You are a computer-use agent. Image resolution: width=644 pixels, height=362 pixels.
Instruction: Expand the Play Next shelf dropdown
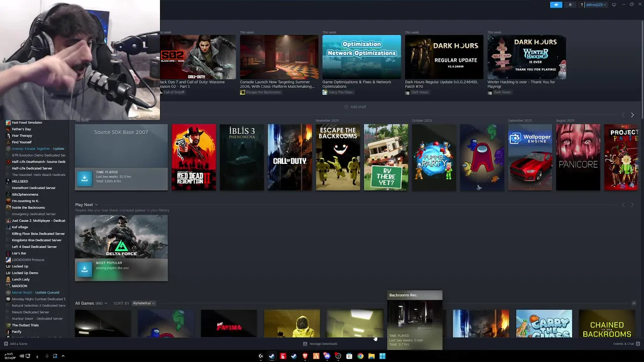click(x=87, y=205)
